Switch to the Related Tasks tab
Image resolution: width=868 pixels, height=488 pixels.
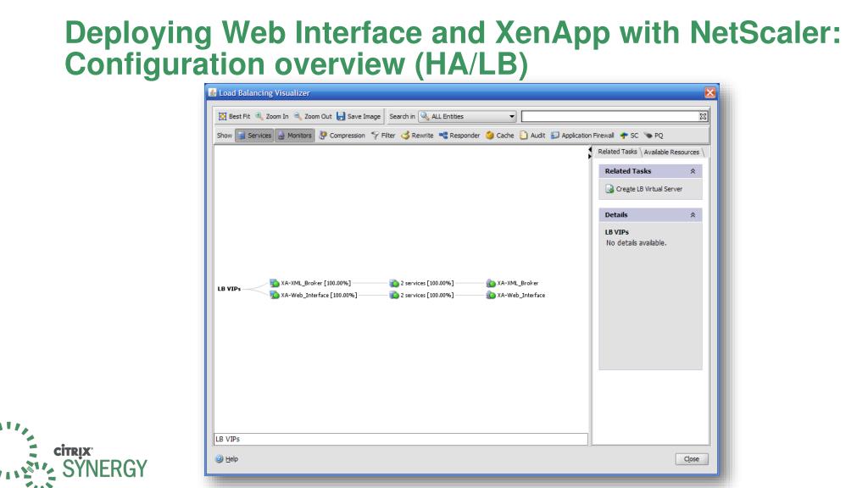617,152
